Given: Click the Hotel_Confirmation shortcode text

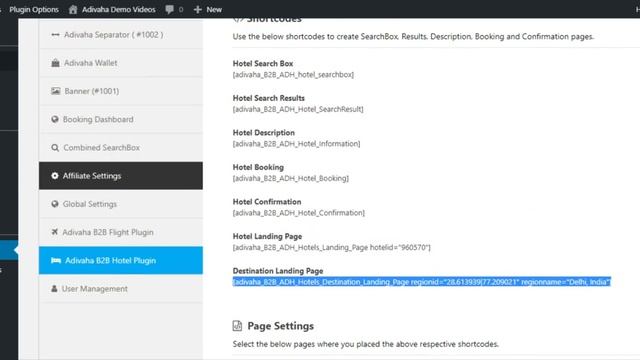Looking at the screenshot, I should 299,213.
